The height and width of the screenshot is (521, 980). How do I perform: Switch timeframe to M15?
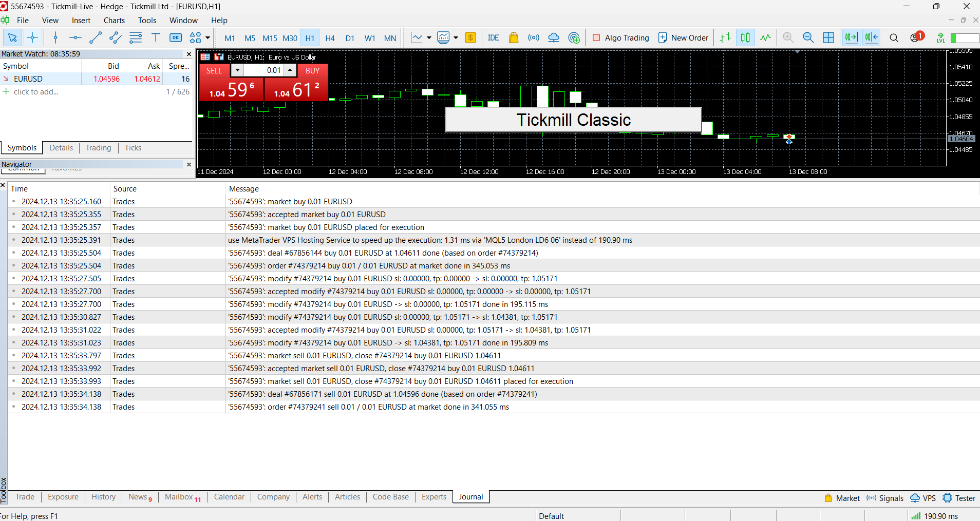click(x=270, y=38)
